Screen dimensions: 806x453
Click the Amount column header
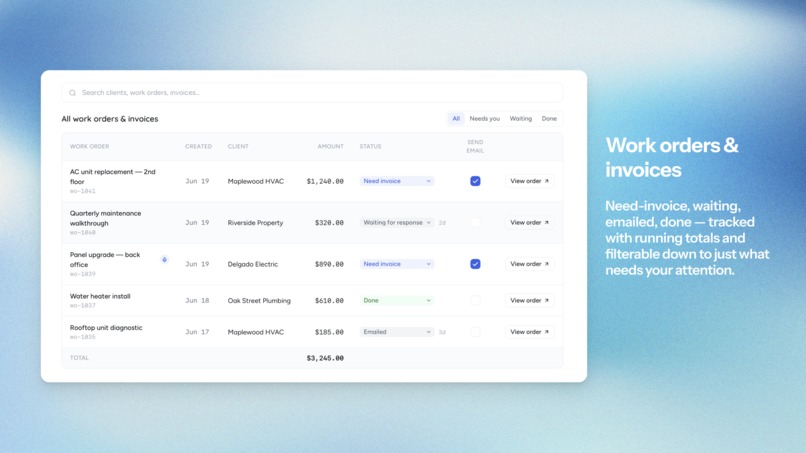[x=331, y=147]
